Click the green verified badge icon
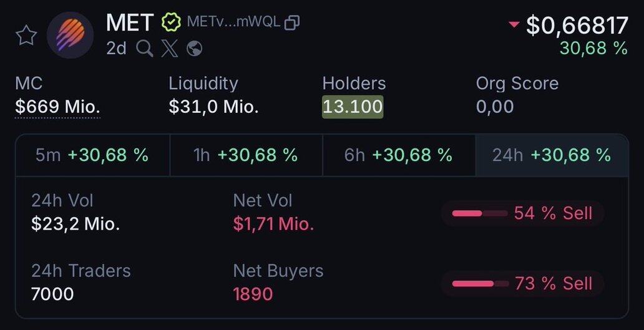644x330 pixels. coord(170,23)
